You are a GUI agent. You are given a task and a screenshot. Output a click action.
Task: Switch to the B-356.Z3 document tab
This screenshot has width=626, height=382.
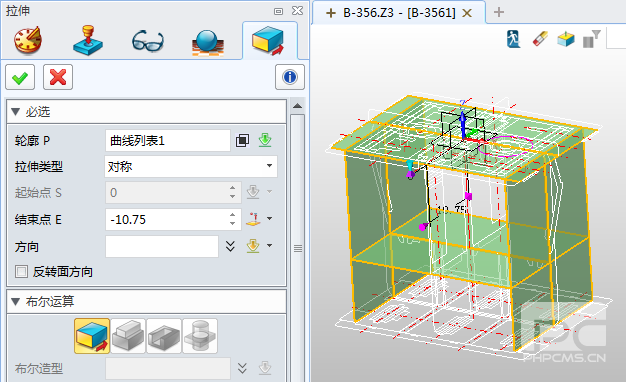click(x=398, y=13)
